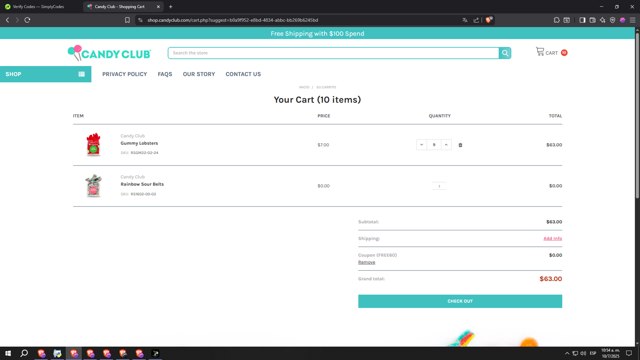Bookmark this page icon
640x360 pixels.
pos(127,20)
